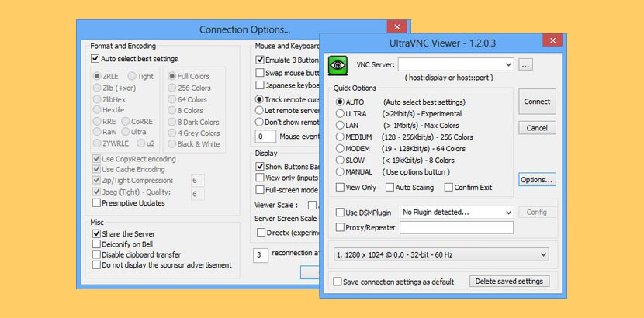Viewport: 644px width, 318px height.
Task: Select the Raw encoding radio
Action: pos(97,132)
